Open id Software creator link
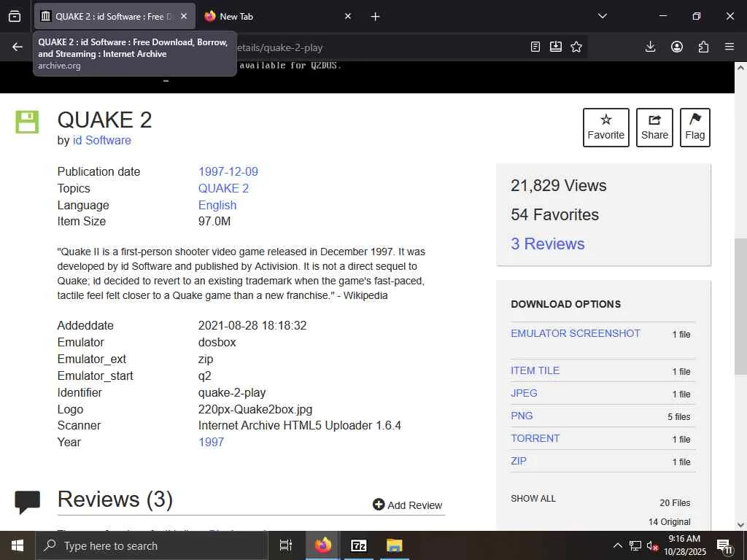747x560 pixels. (x=102, y=141)
